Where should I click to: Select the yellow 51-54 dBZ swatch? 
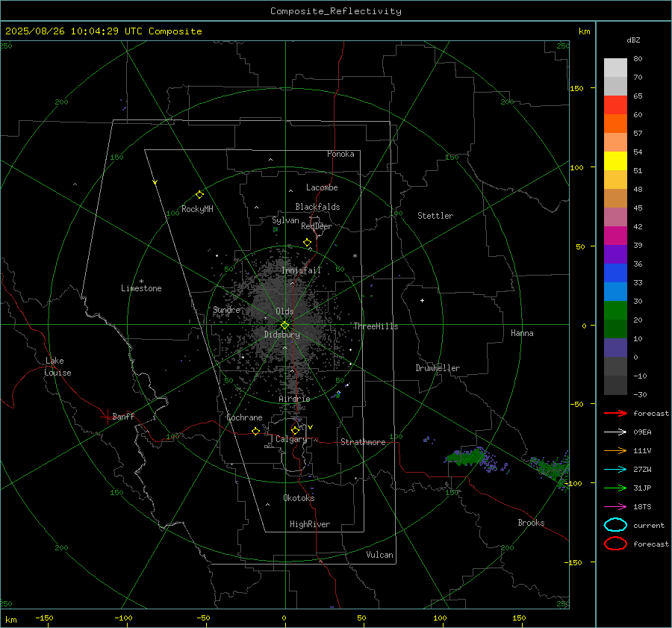[615, 161]
